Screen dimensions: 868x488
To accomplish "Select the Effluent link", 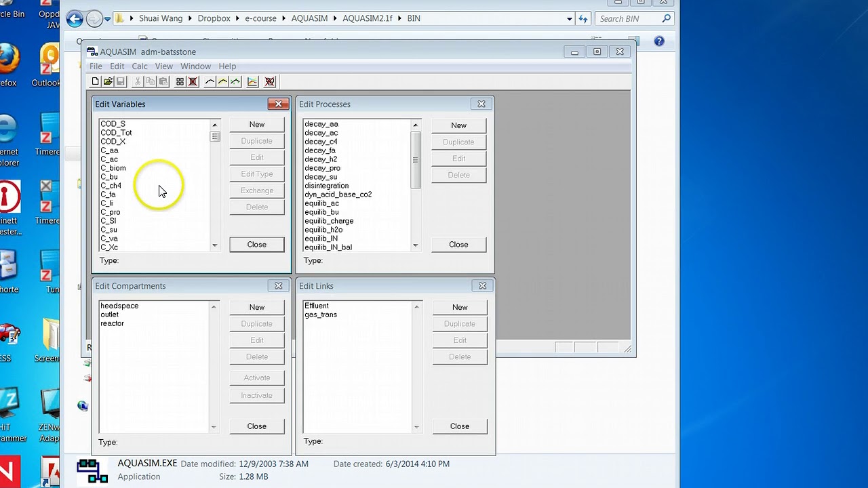I will coord(317,306).
